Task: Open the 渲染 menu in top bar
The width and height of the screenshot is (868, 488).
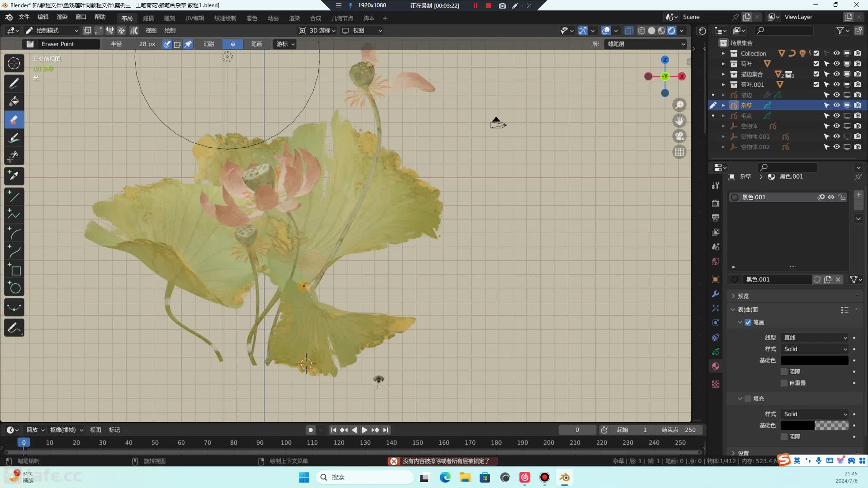Action: click(x=62, y=17)
